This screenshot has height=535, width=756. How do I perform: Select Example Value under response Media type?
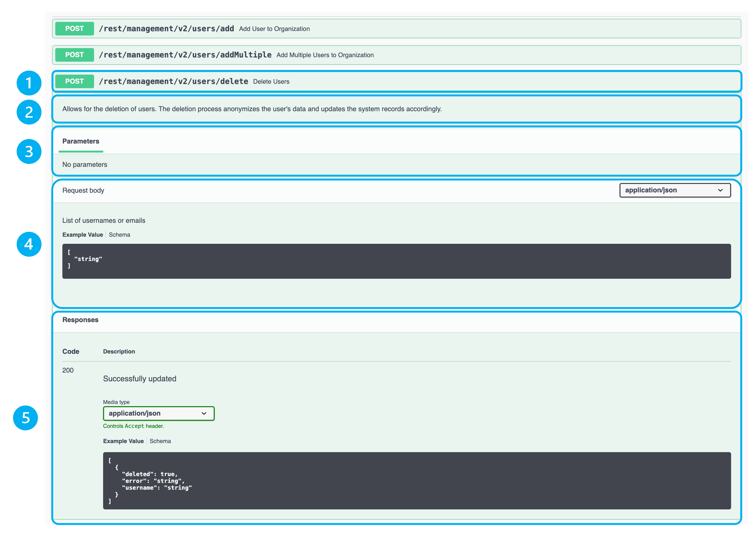point(123,441)
